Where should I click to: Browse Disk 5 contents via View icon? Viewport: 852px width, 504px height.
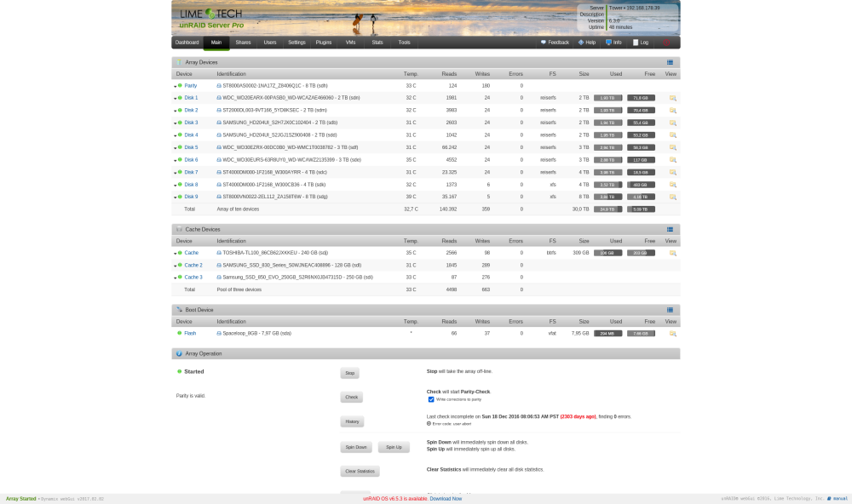(x=673, y=148)
